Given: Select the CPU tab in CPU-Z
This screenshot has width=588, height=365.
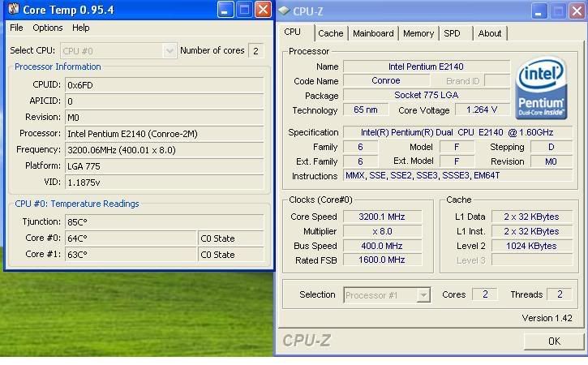Looking at the screenshot, I should 293,32.
